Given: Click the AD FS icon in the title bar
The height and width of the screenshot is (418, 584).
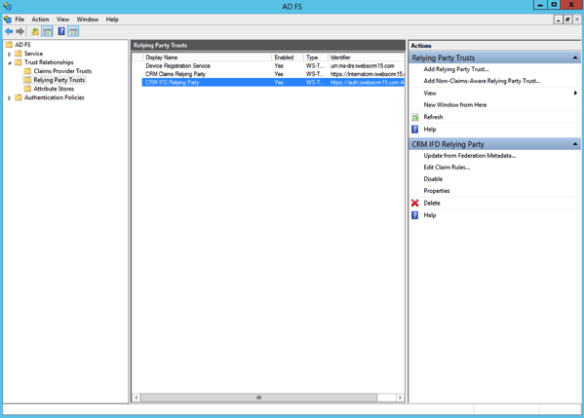Looking at the screenshot, I should click(7, 6).
